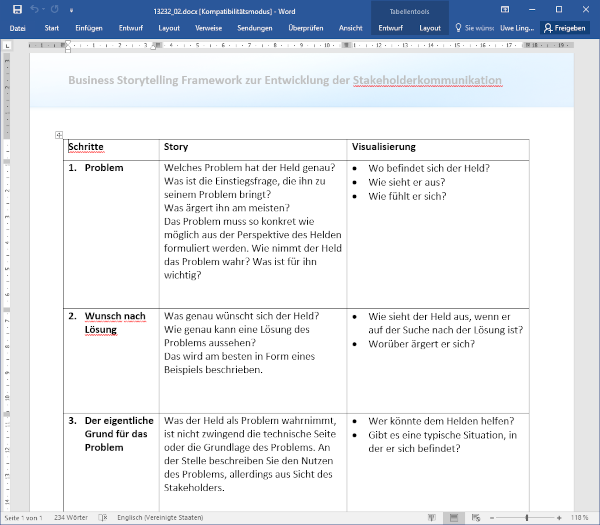Click the Freigeben share button
The height and width of the screenshot is (525, 600).
pos(565,28)
